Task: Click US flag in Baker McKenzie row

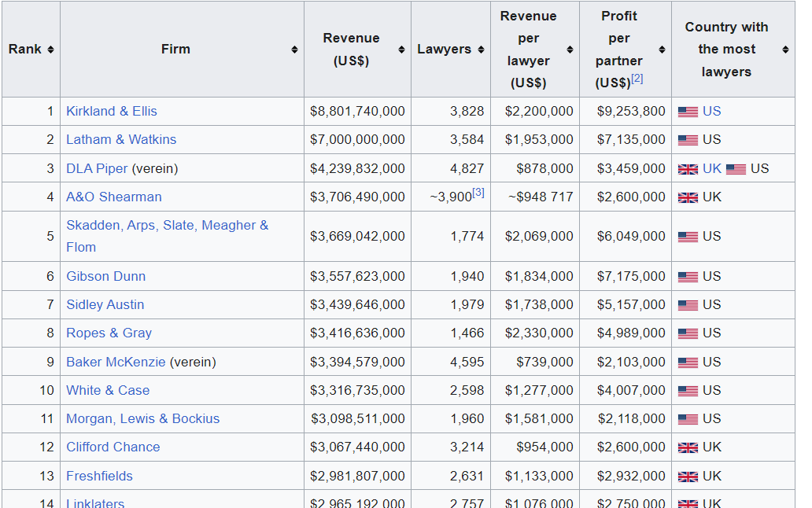Action: (x=688, y=363)
